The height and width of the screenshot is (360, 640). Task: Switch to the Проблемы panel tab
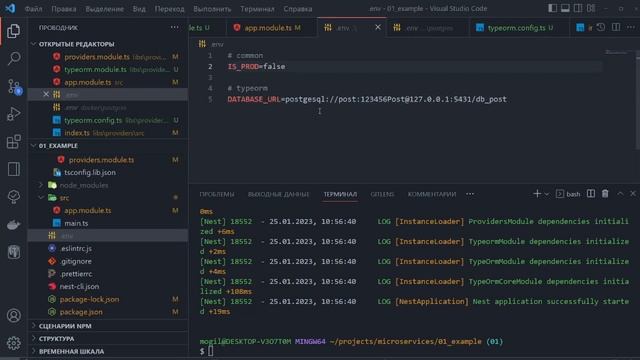(217, 194)
